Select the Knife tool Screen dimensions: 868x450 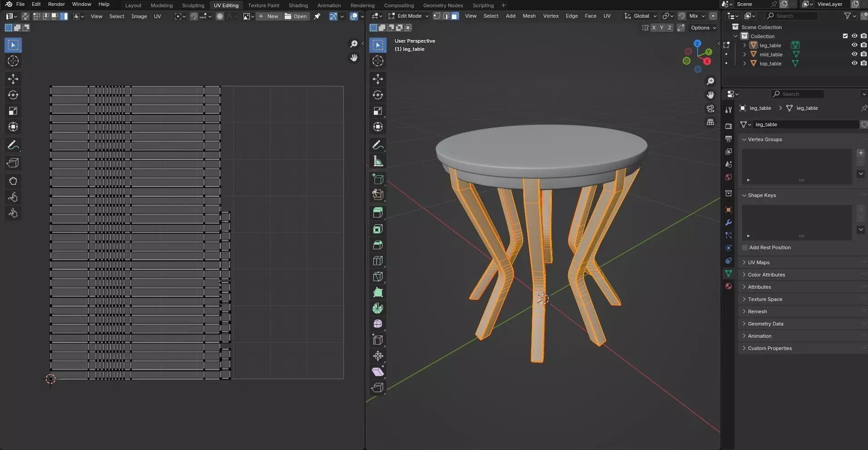coord(378,277)
